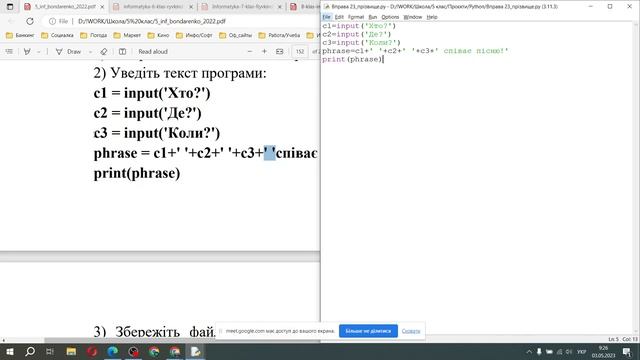Viewport: 640px width, 360px height.
Task: Open the Кино bookmarks folder
Action: click(x=158, y=36)
